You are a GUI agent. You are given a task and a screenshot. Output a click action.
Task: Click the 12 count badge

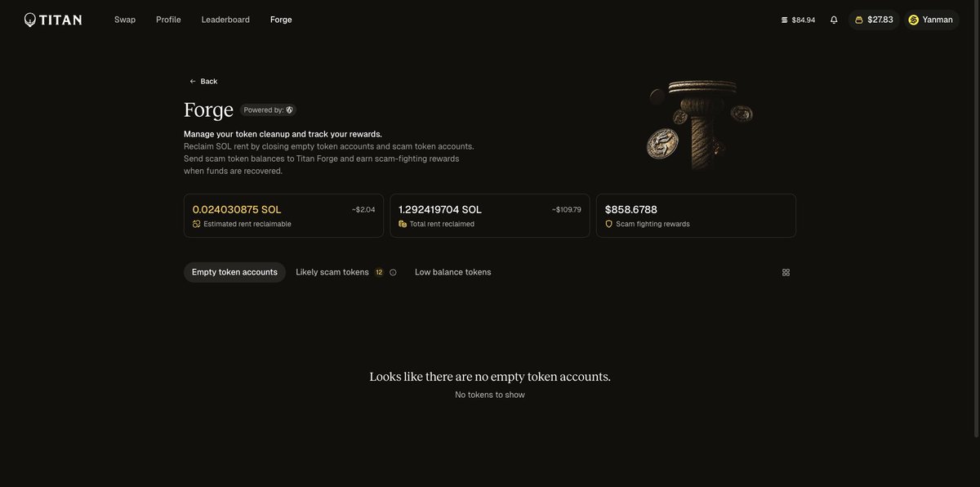(379, 272)
